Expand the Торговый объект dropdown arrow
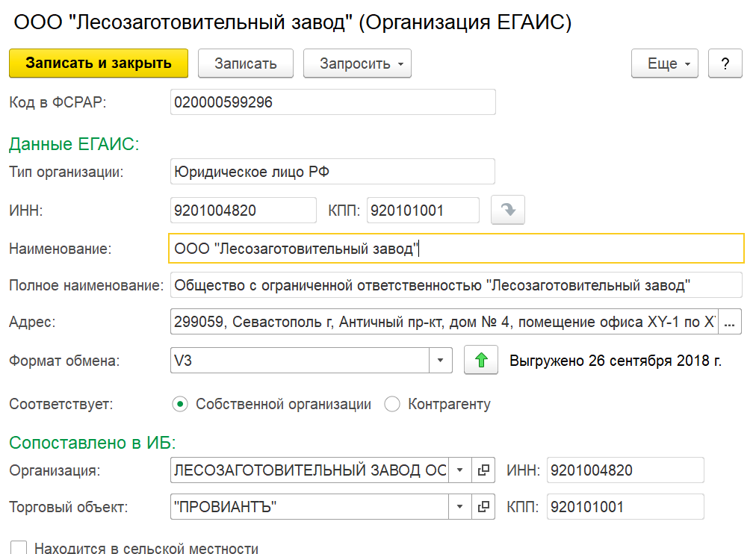The height and width of the screenshot is (554, 756). point(460,507)
